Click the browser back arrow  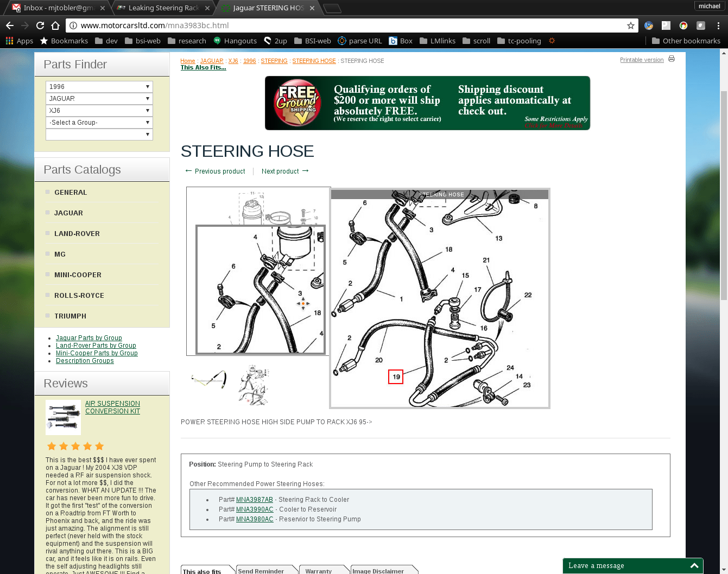pyautogui.click(x=10, y=25)
